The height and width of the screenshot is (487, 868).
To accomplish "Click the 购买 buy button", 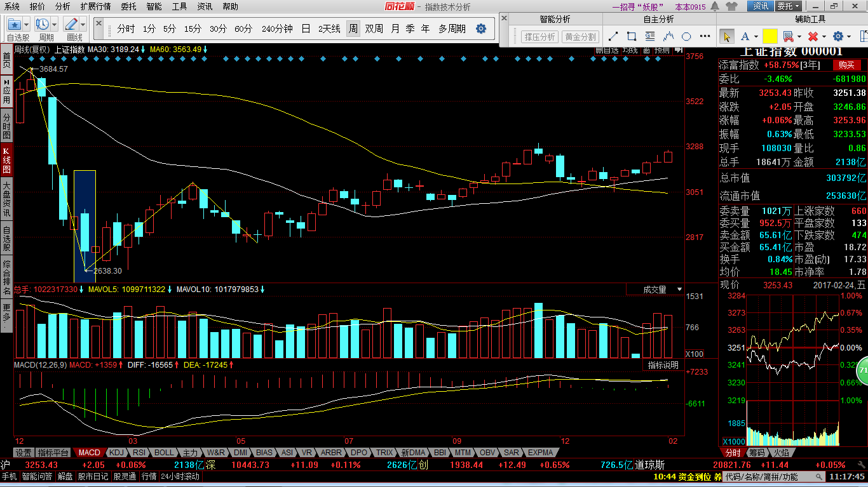I will click(846, 65).
